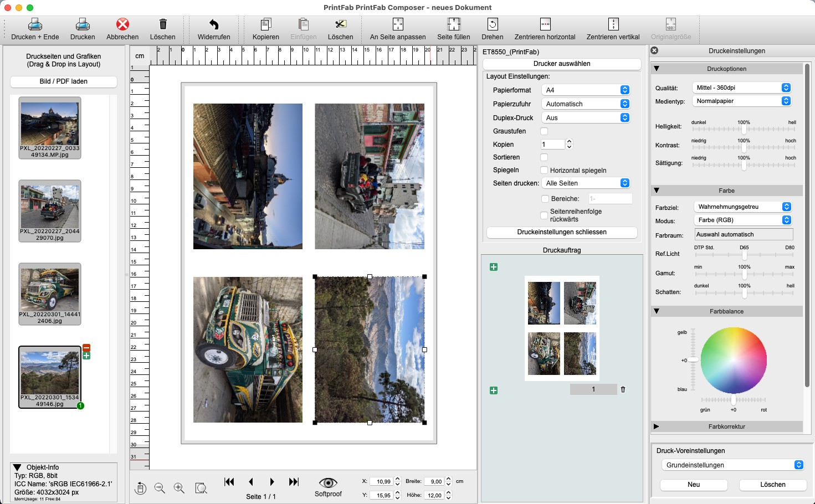Click the Bild / PDF laden button
815x504 pixels.
coord(62,81)
